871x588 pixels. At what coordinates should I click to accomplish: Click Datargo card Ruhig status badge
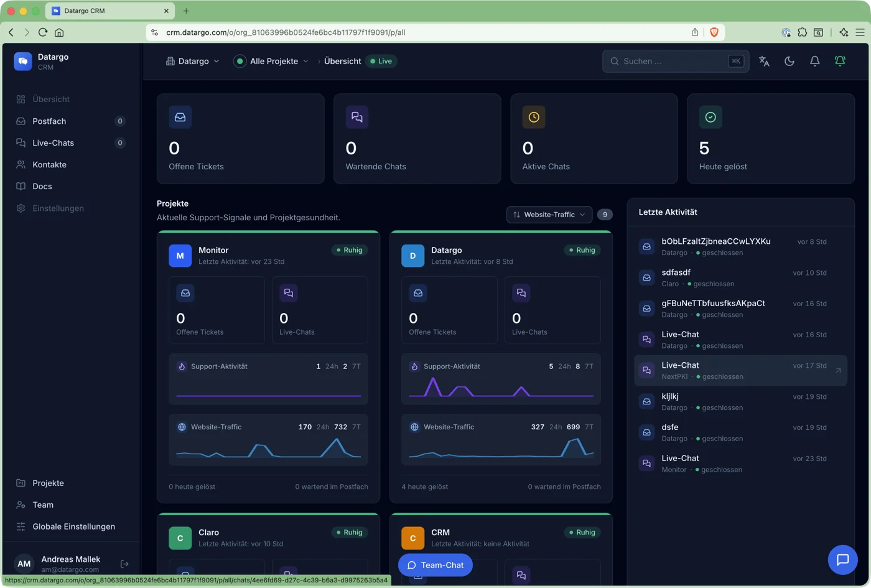tap(582, 250)
